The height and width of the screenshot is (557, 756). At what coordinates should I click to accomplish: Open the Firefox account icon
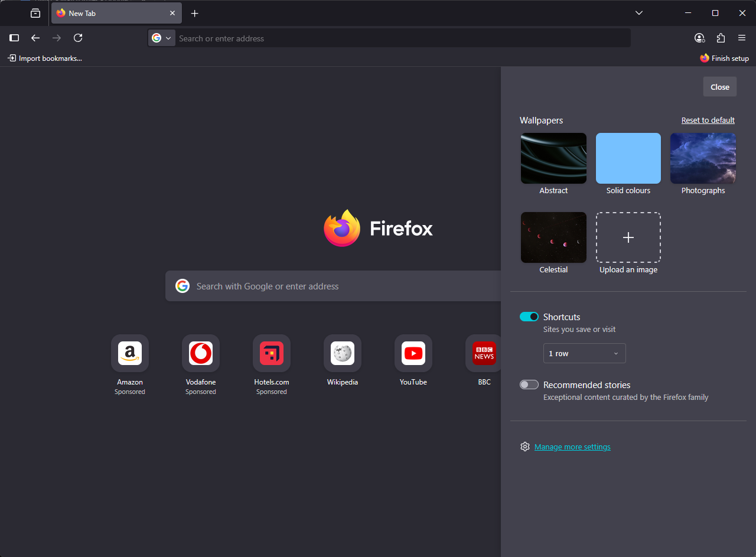pyautogui.click(x=699, y=38)
